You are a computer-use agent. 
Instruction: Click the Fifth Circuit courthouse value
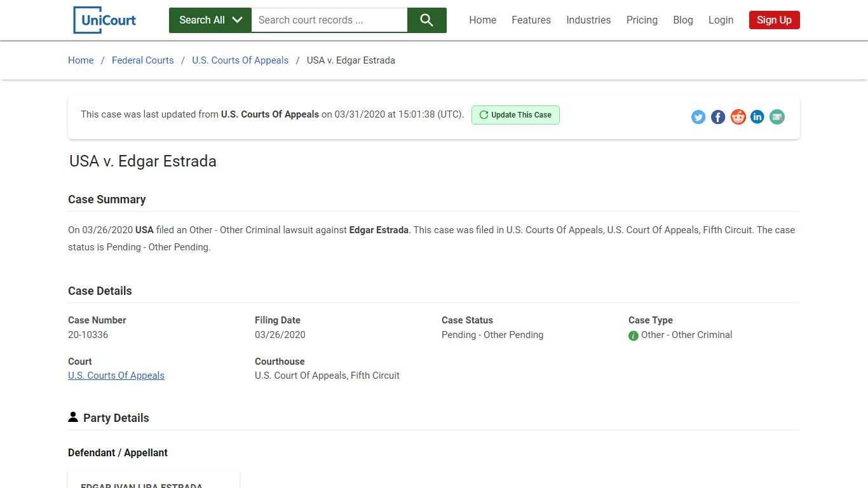327,376
